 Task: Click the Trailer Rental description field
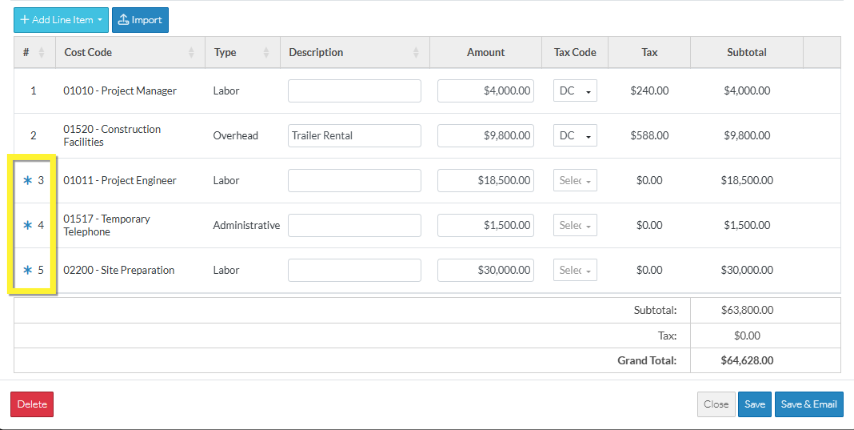pyautogui.click(x=354, y=136)
